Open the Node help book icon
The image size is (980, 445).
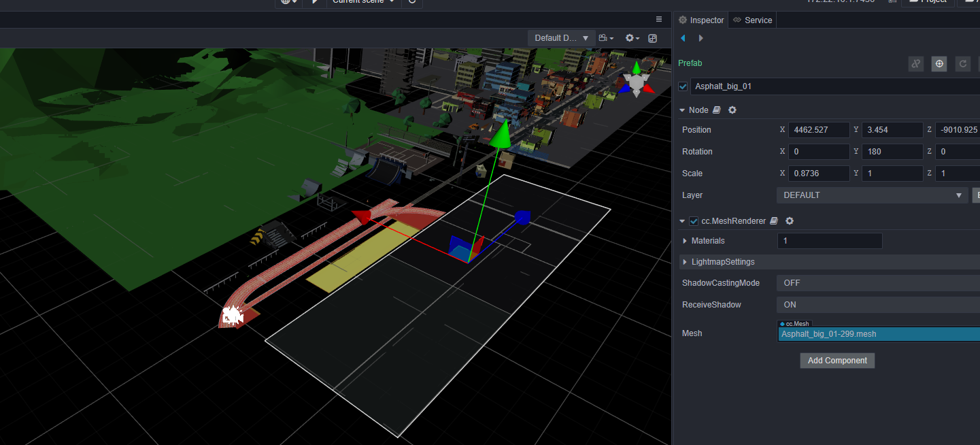tap(717, 110)
